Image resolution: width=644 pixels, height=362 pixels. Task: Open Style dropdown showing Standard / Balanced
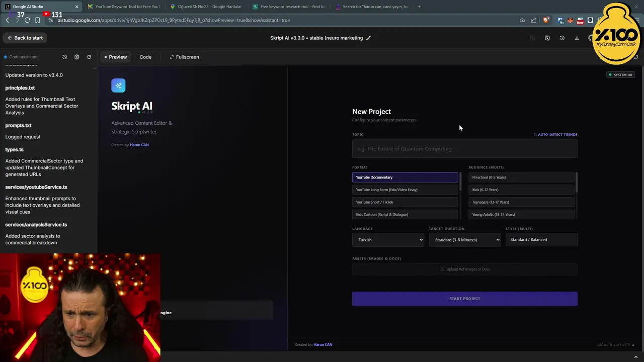pyautogui.click(x=541, y=240)
